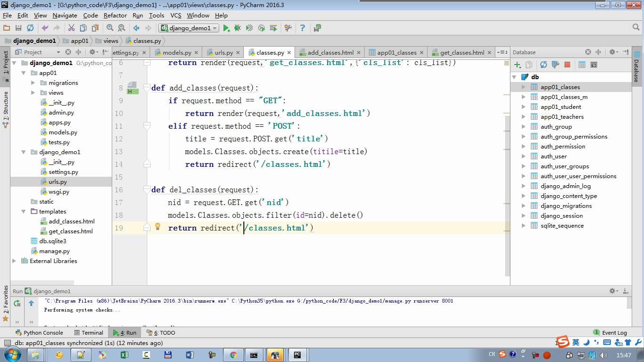Screen dimensions: 644x362
Task: Switch to the add_classes.html tab
Action: pos(330,52)
